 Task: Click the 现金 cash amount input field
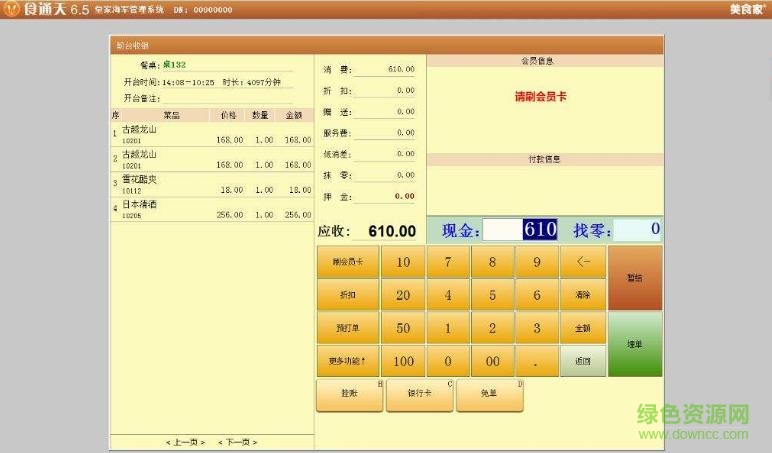(520, 230)
